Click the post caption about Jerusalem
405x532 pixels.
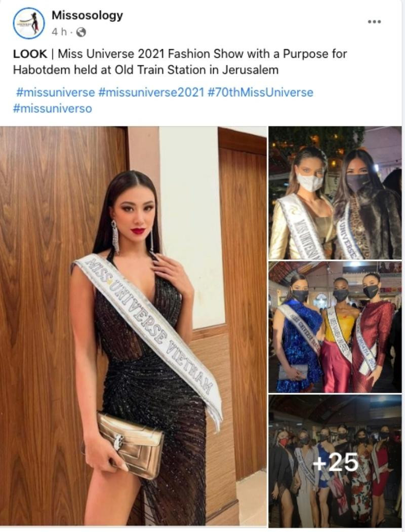click(180, 62)
